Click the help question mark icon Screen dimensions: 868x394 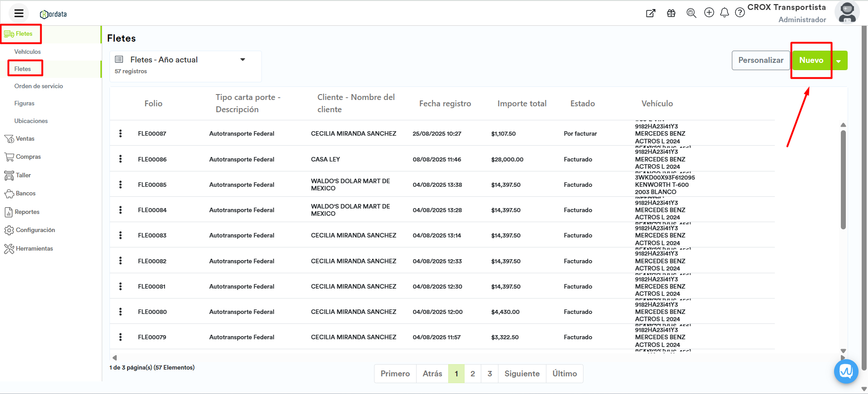(740, 13)
